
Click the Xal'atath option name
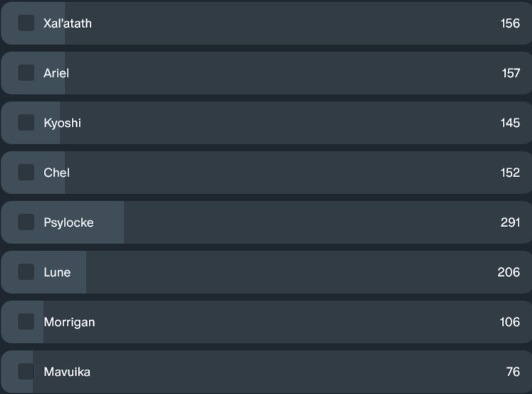pos(68,23)
